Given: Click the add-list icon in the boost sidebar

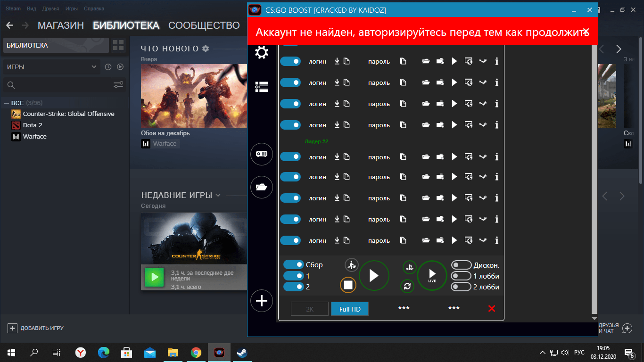Looking at the screenshot, I should (262, 86).
